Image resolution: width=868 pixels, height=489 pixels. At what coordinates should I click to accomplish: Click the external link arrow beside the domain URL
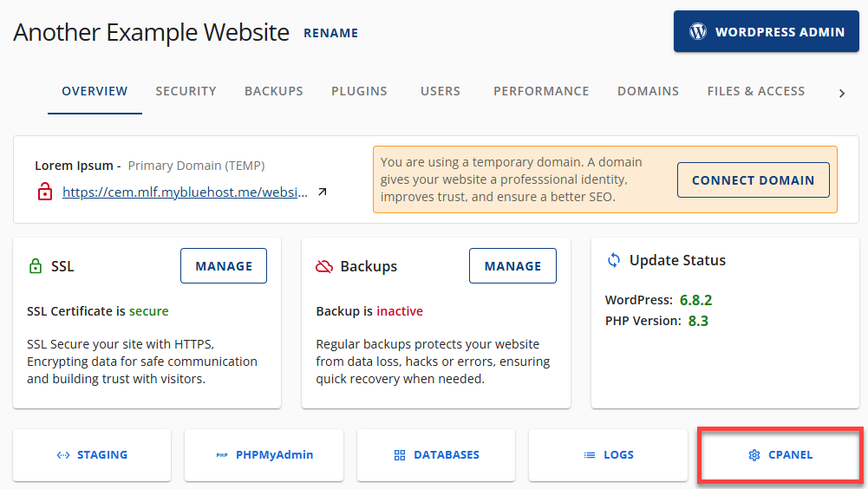[x=323, y=192]
